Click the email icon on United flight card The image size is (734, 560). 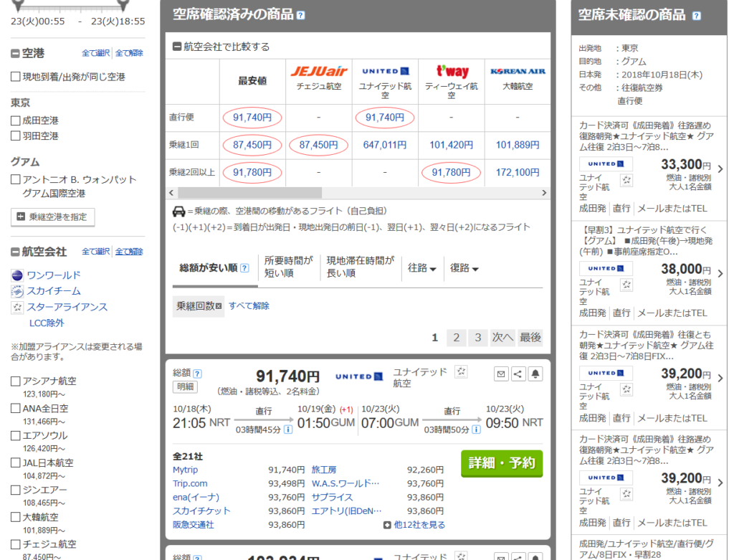click(x=501, y=374)
